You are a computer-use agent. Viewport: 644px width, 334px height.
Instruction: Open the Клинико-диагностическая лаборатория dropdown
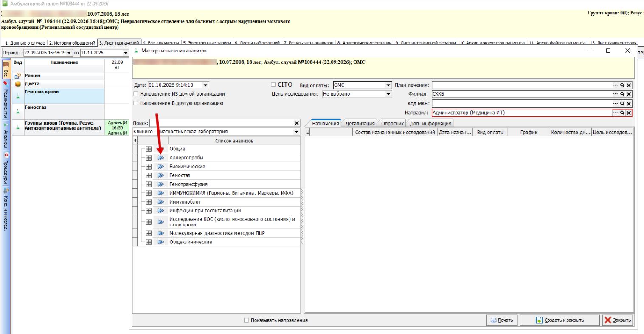(297, 132)
